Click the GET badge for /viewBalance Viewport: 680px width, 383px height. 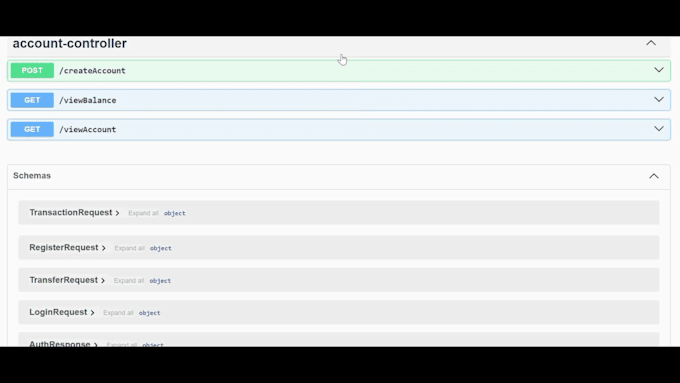(x=32, y=100)
